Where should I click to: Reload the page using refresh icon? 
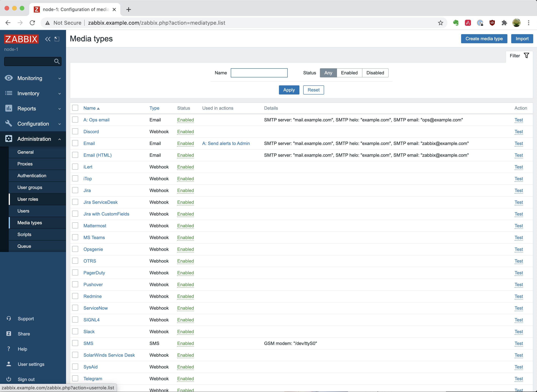[32, 23]
